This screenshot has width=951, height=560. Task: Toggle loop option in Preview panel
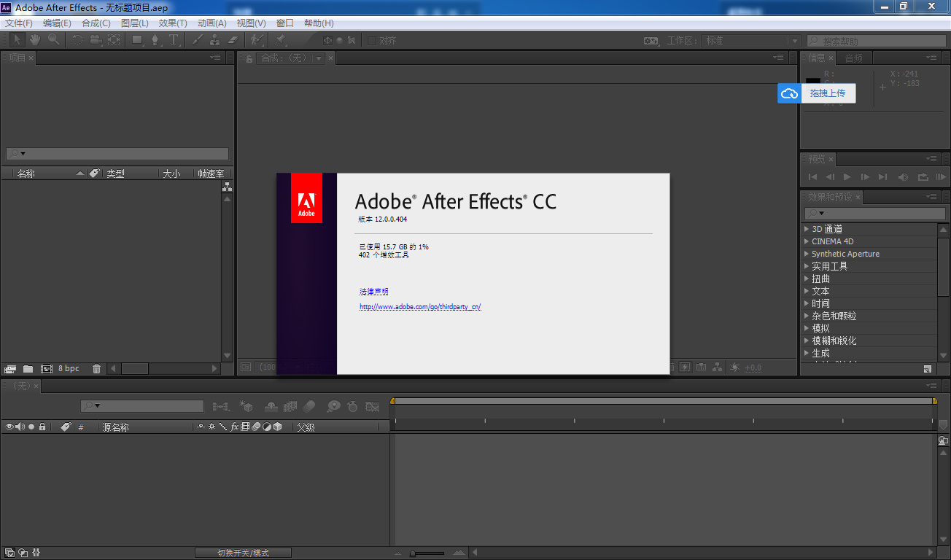[923, 177]
